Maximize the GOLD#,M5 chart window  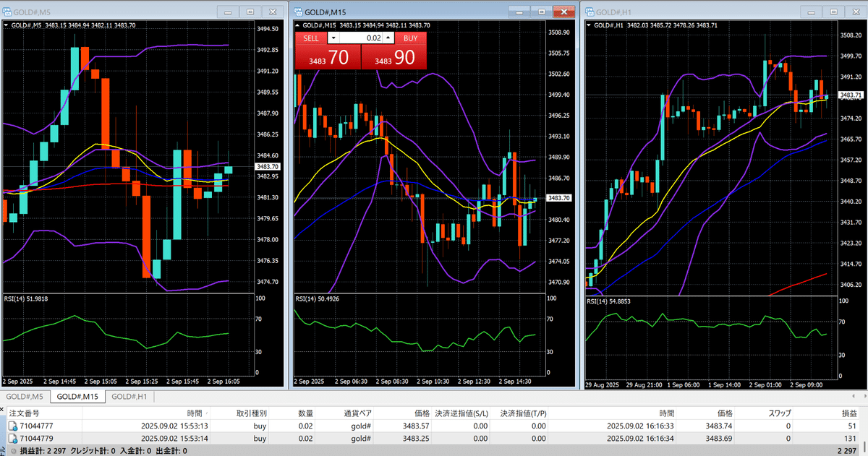coord(250,12)
